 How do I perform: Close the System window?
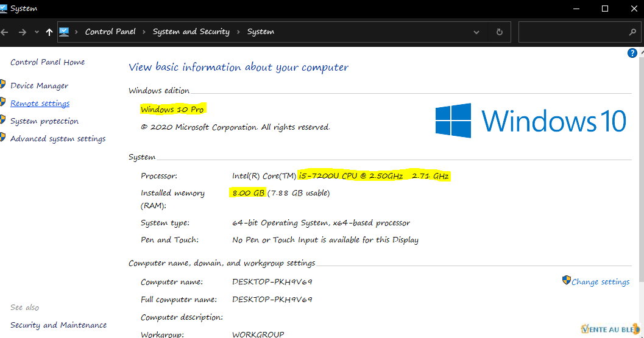tap(634, 9)
